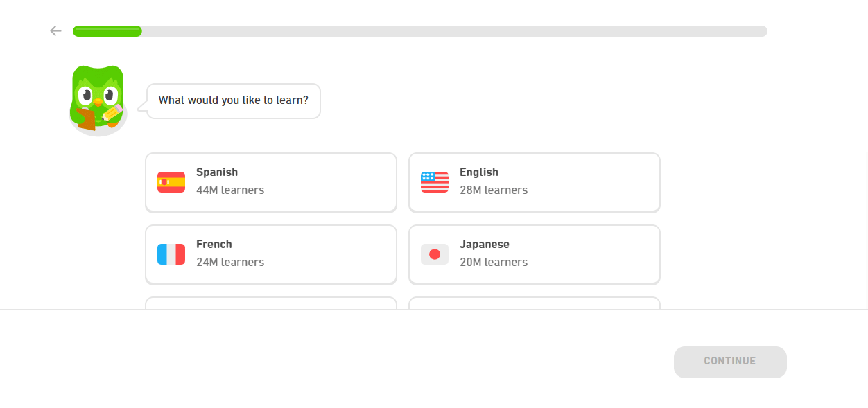Select the Japanese course card
This screenshot has width=868, height=408.
[534, 254]
